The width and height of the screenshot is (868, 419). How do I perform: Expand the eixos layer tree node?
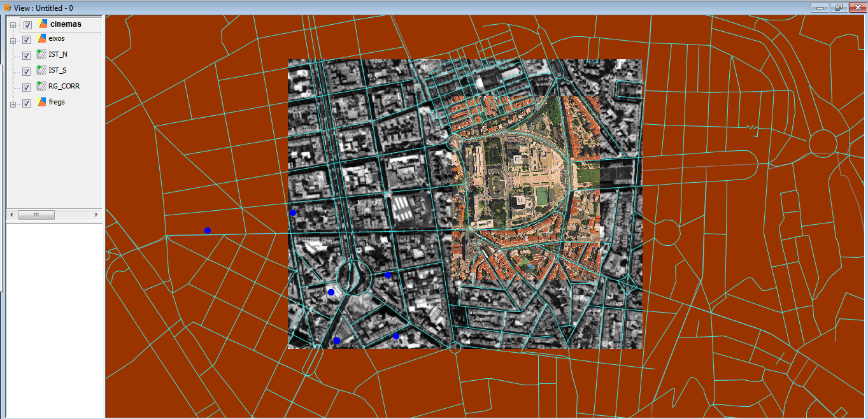[13, 41]
